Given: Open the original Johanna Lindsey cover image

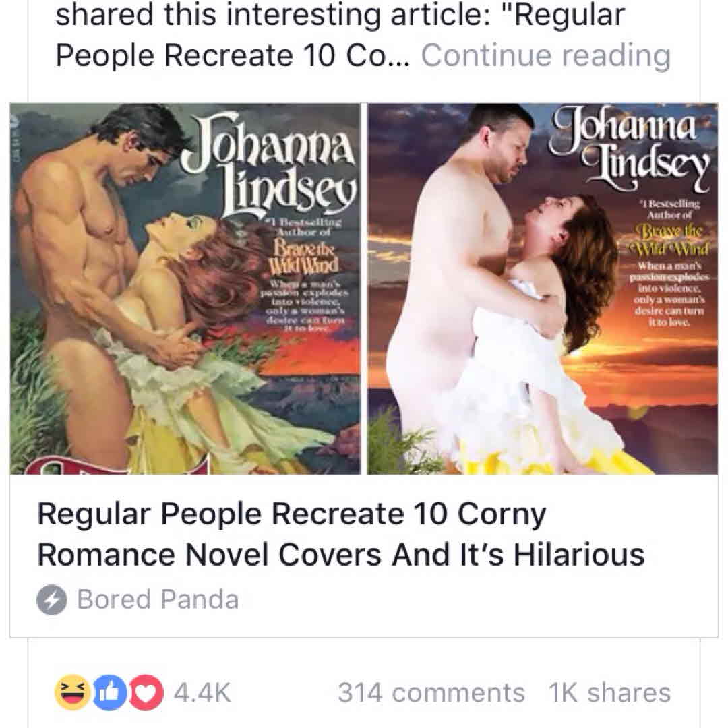Looking at the screenshot, I should pyautogui.click(x=185, y=289).
